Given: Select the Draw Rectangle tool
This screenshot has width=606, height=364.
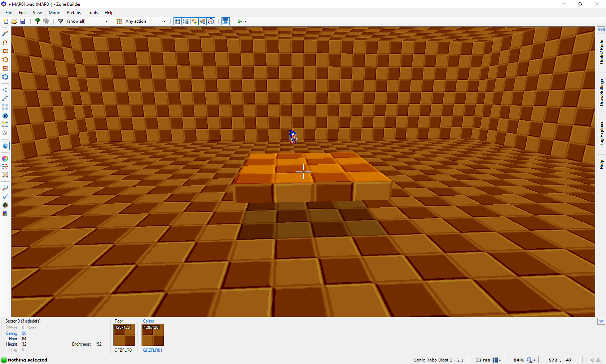Looking at the screenshot, I should coord(5,51).
